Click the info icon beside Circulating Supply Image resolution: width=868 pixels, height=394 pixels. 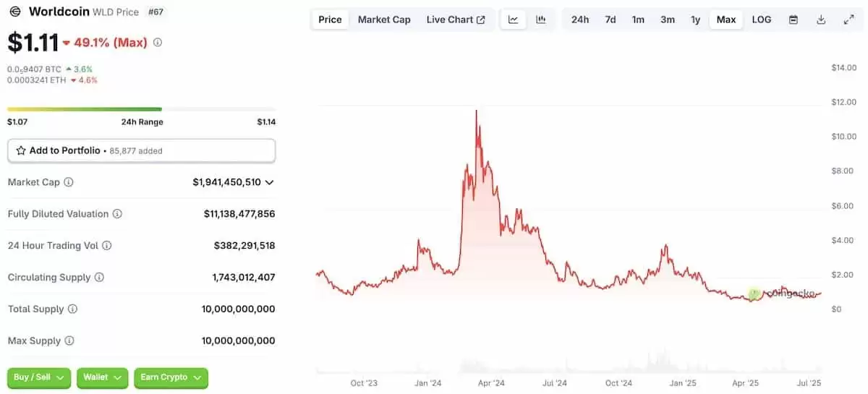tap(99, 278)
